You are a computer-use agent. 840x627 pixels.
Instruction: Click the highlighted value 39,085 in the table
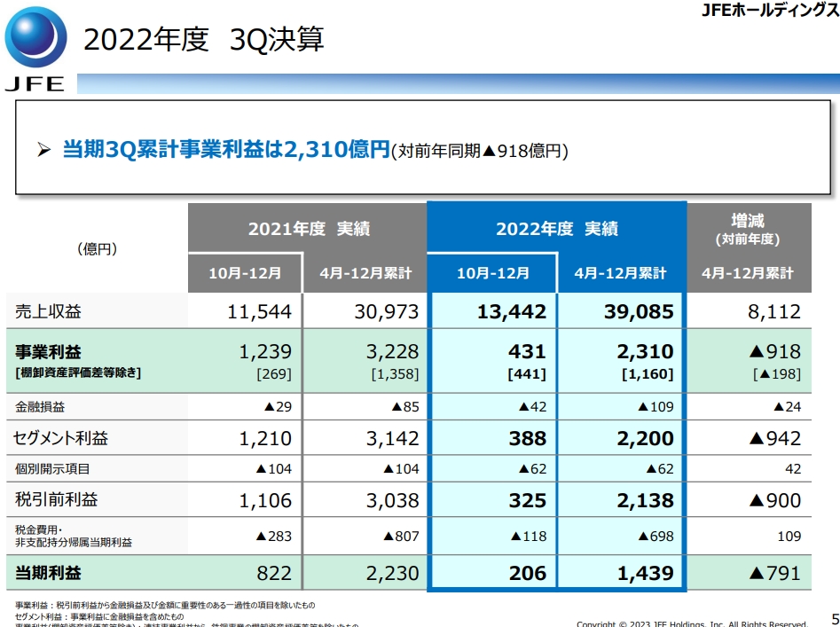tap(639, 311)
